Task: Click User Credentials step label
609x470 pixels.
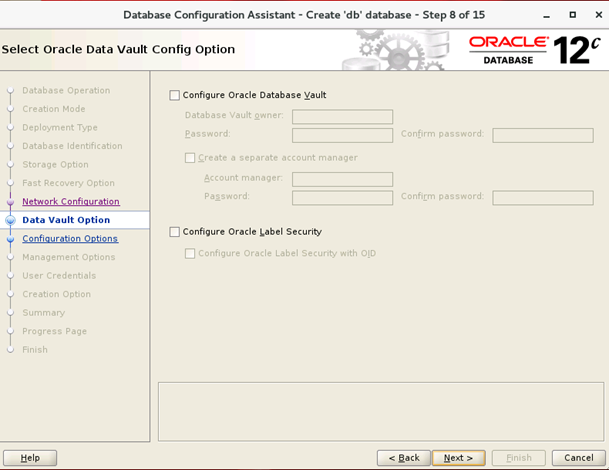Action: 59,276
